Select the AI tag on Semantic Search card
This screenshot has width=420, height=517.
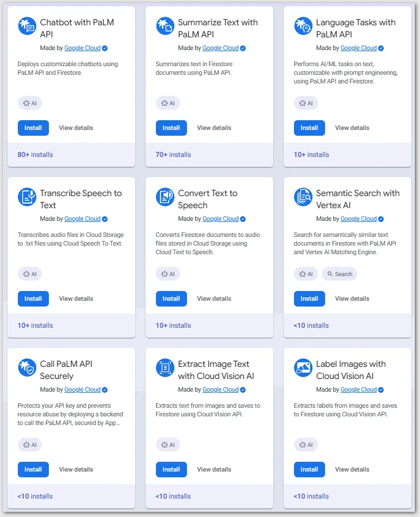306,274
